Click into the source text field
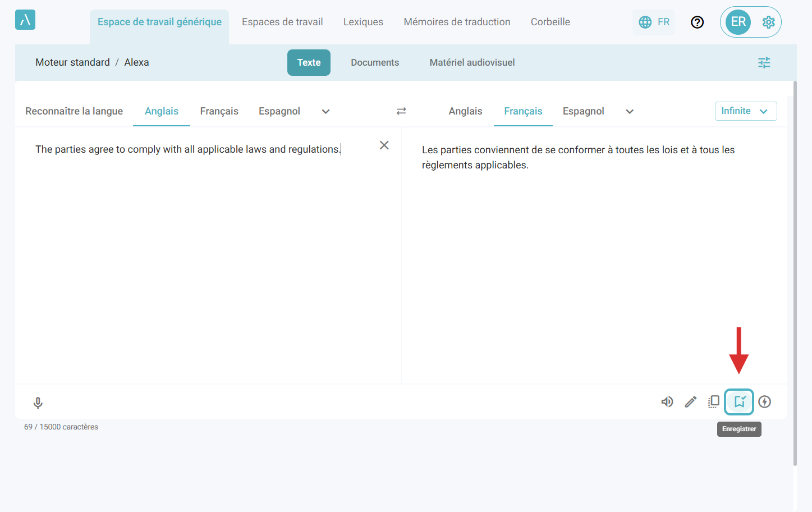The image size is (812, 512). [208, 253]
